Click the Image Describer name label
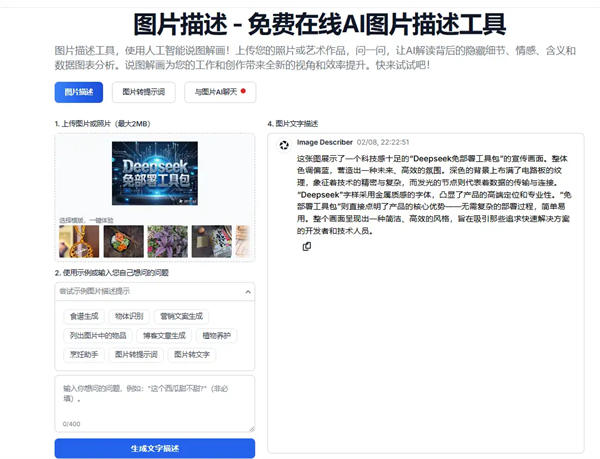 324,142
